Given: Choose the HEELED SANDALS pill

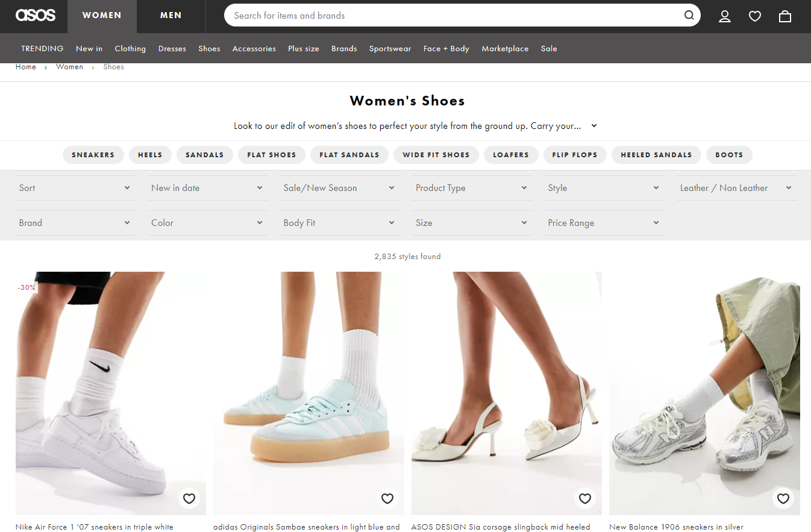Looking at the screenshot, I should [x=656, y=155].
